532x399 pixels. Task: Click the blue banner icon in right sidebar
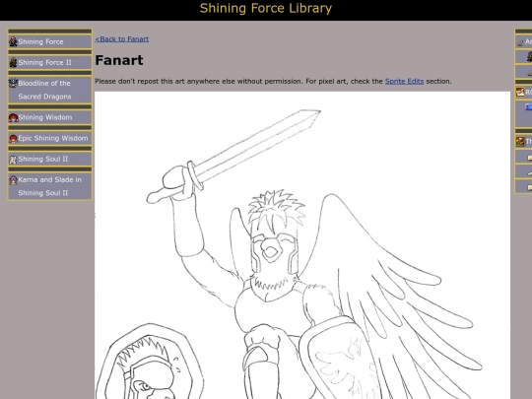pos(529,107)
